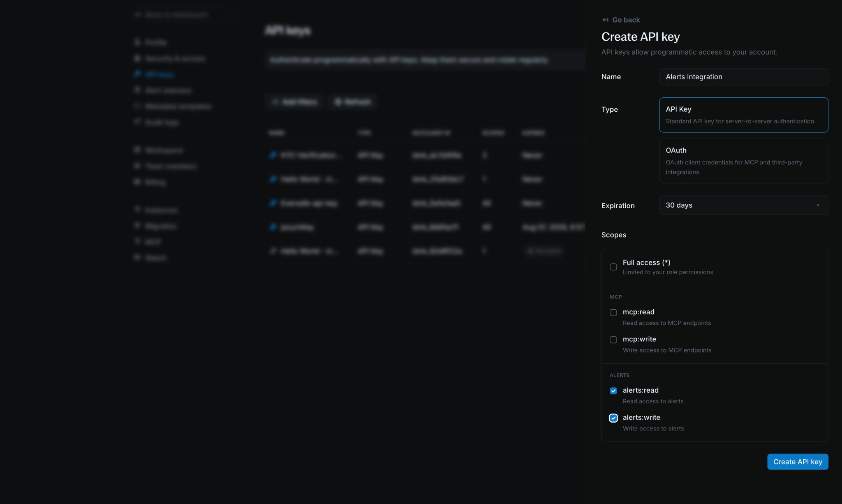Image resolution: width=842 pixels, height=504 pixels.
Task: Uncheck the alerts:read scope checkbox
Action: (613, 391)
